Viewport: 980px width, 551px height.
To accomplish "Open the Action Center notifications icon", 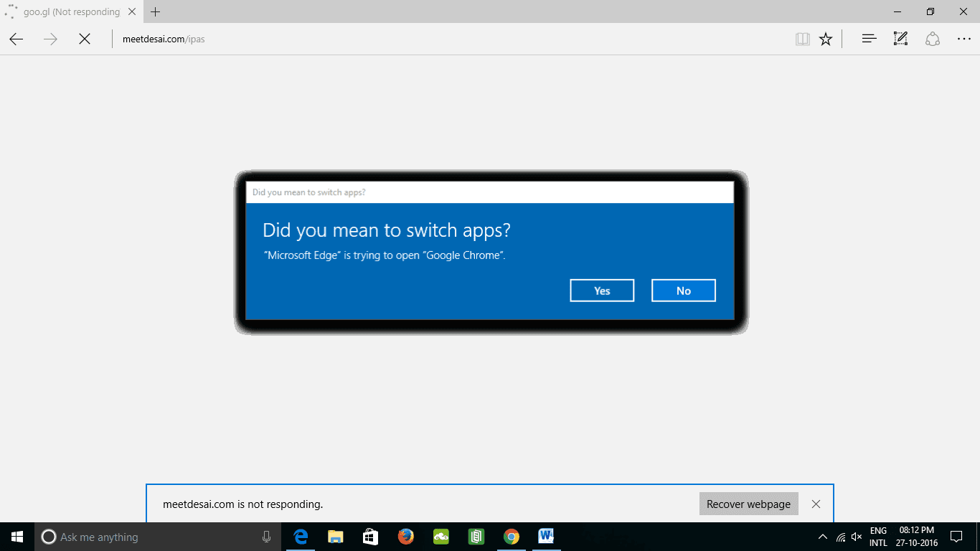I will click(x=956, y=537).
